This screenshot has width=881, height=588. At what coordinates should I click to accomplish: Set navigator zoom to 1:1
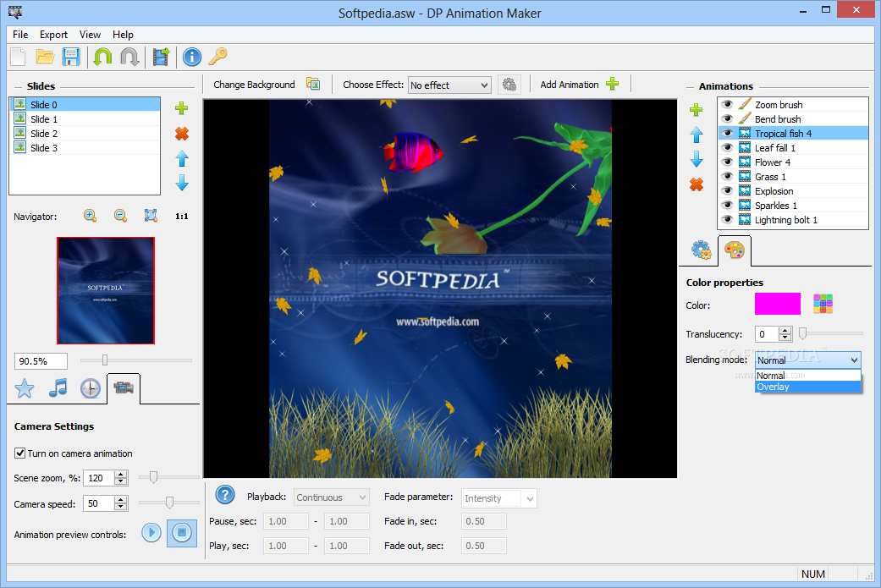click(x=181, y=217)
